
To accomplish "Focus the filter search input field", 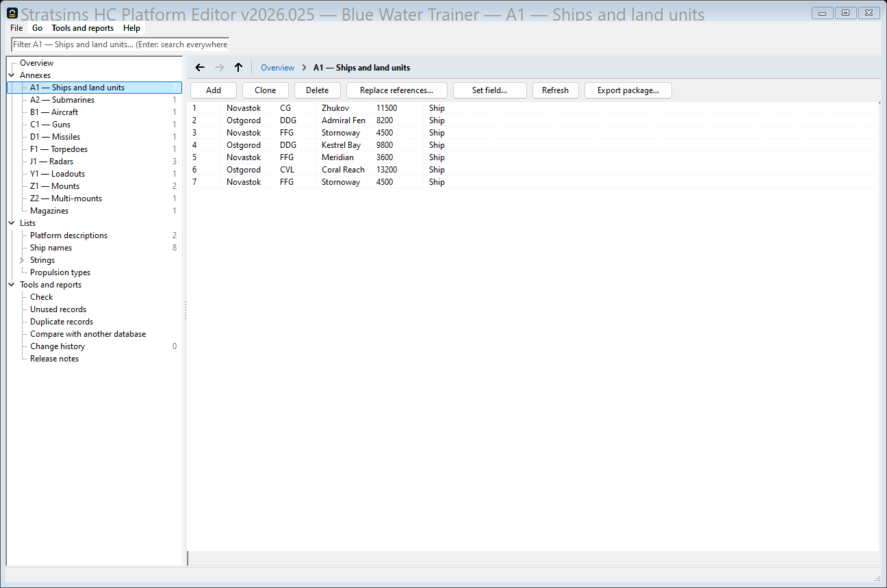I will pos(120,44).
